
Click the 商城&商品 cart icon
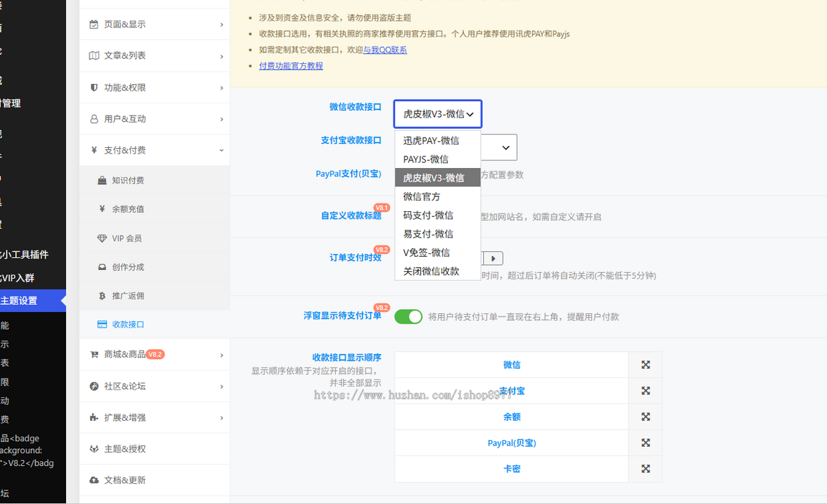(94, 355)
